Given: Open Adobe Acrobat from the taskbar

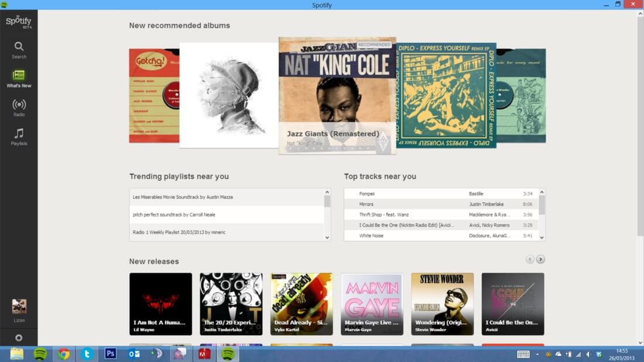Looking at the screenshot, I should tap(204, 354).
